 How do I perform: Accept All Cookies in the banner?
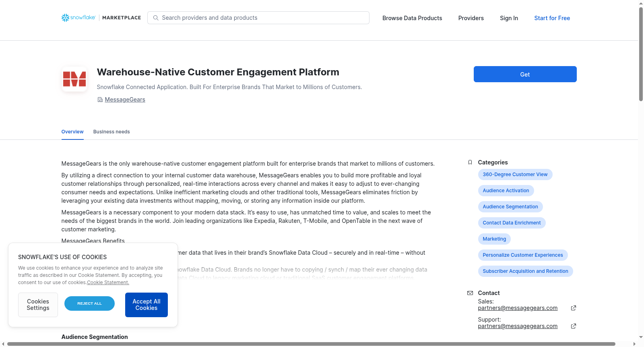click(147, 305)
